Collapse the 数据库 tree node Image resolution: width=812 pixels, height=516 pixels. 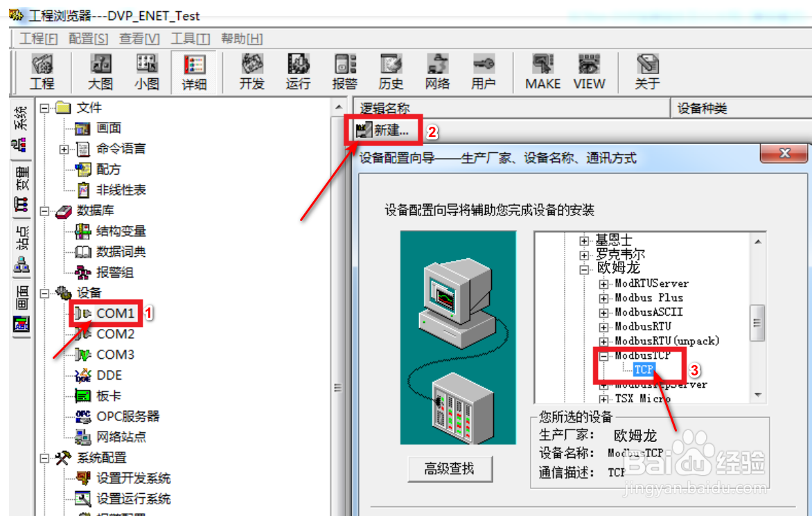tap(45, 211)
